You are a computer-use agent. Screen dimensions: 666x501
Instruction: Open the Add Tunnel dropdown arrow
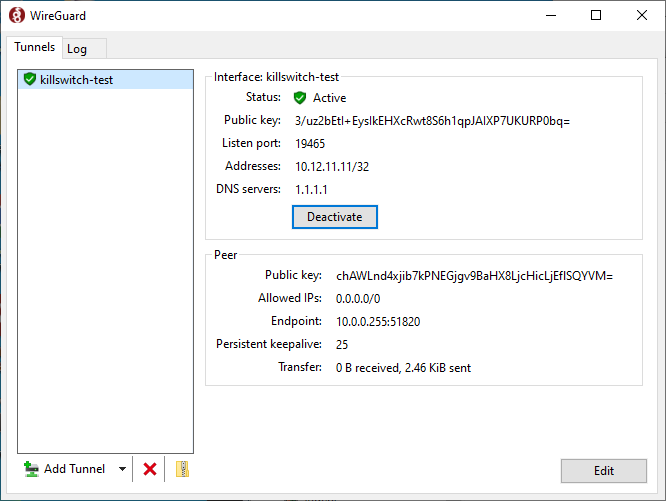[122, 469]
